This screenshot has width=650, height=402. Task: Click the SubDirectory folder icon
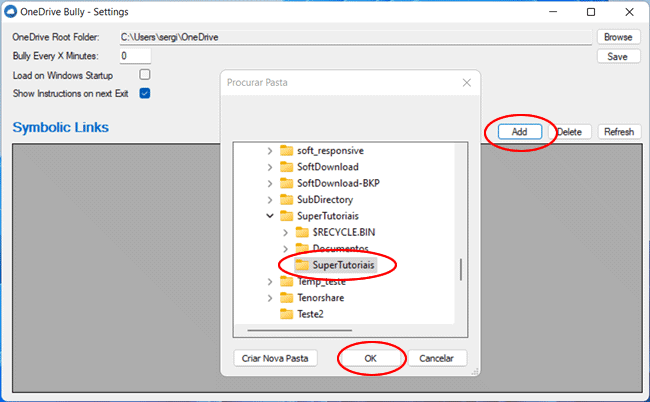(287, 199)
